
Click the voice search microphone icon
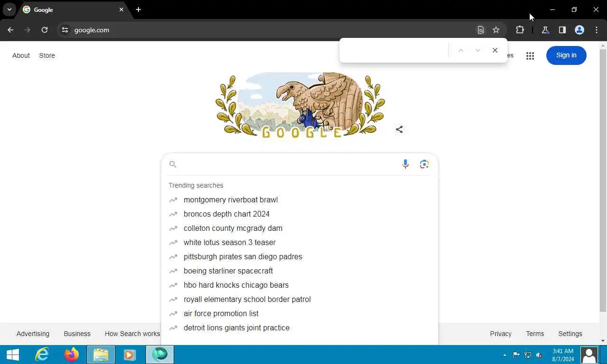tap(405, 164)
